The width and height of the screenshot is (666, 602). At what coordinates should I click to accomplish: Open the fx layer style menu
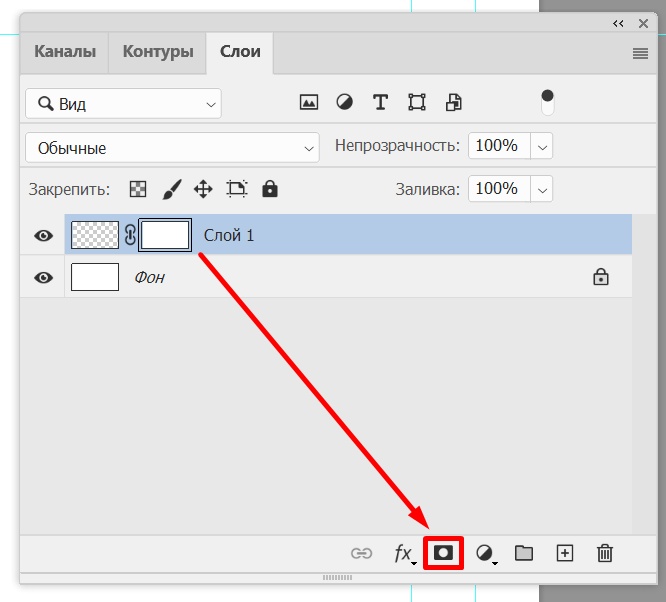point(404,554)
